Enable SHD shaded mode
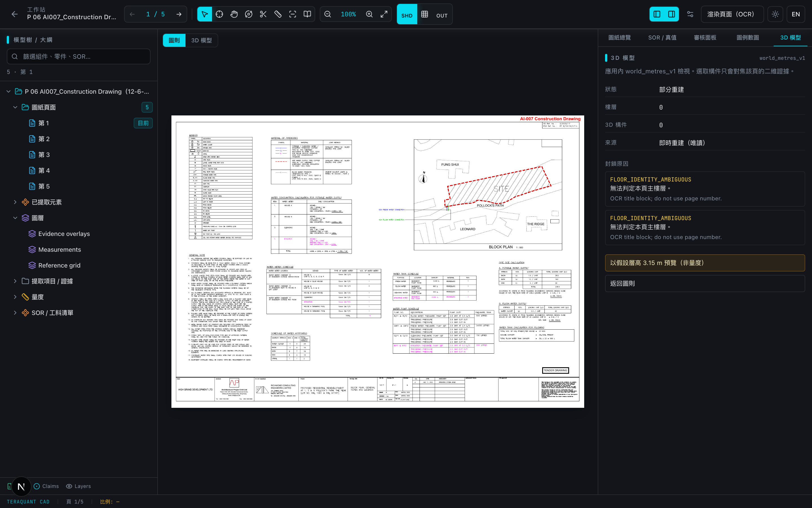Screen dimensions: 812x508 pyautogui.click(x=407, y=14)
